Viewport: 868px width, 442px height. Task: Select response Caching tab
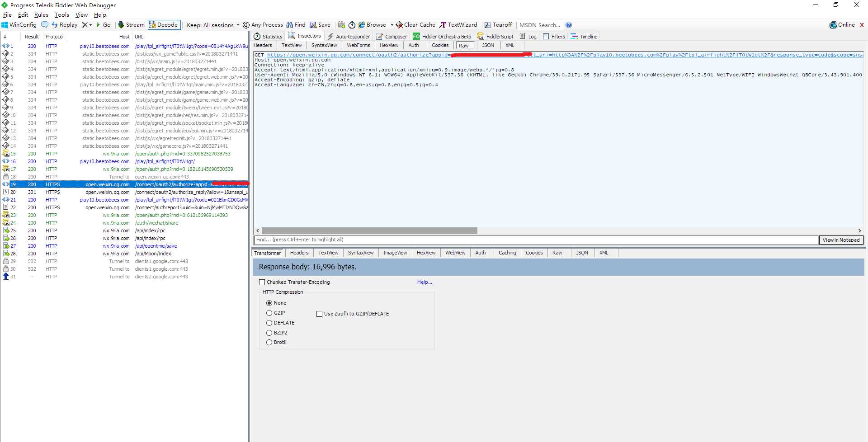pos(507,253)
